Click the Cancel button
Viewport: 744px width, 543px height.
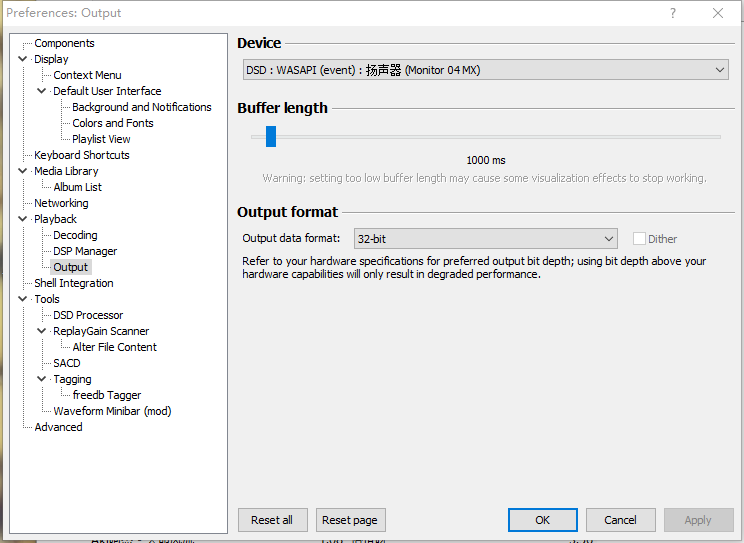(620, 520)
